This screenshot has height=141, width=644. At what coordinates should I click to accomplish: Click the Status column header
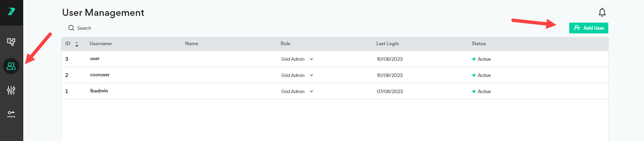point(479,44)
